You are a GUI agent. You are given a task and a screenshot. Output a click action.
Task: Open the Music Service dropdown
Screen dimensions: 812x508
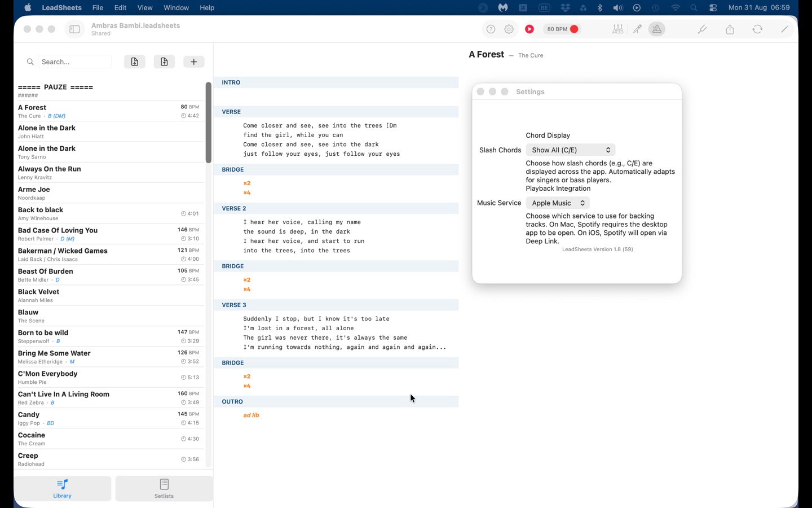pos(558,203)
